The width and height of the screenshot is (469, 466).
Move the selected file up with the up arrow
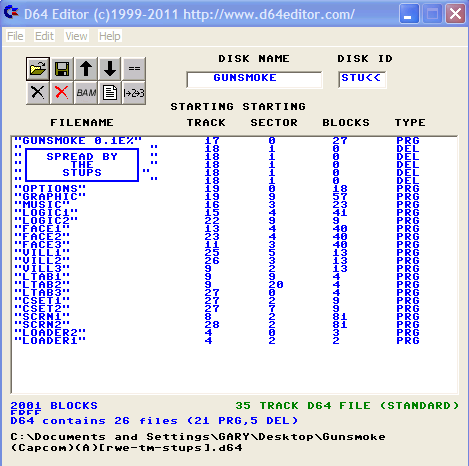click(x=86, y=69)
